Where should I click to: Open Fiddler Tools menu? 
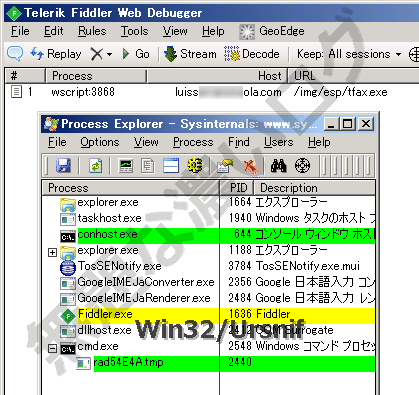click(x=134, y=31)
